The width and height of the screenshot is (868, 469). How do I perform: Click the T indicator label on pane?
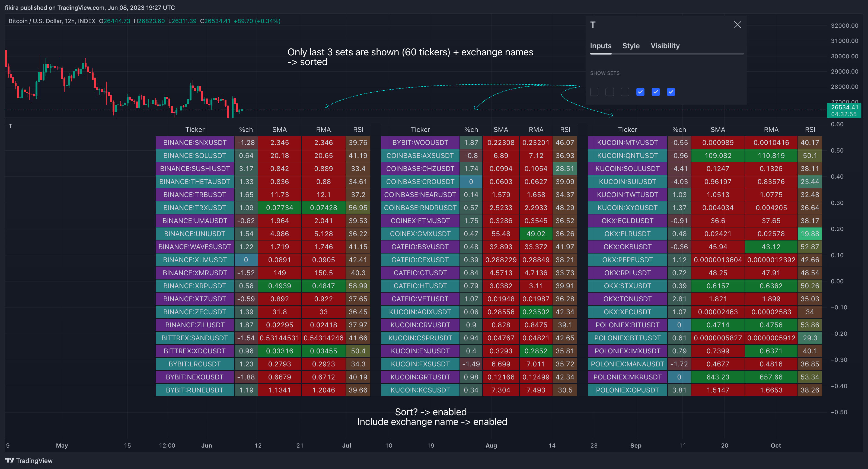11,126
